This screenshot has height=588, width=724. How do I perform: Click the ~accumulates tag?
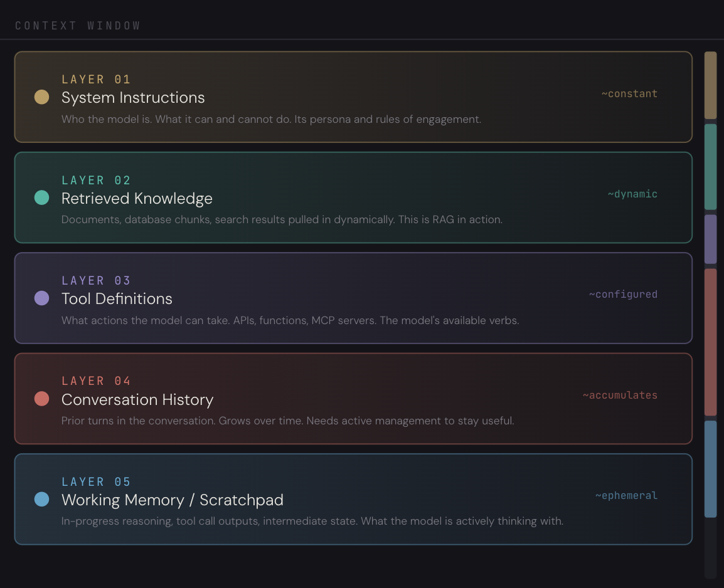pos(620,395)
